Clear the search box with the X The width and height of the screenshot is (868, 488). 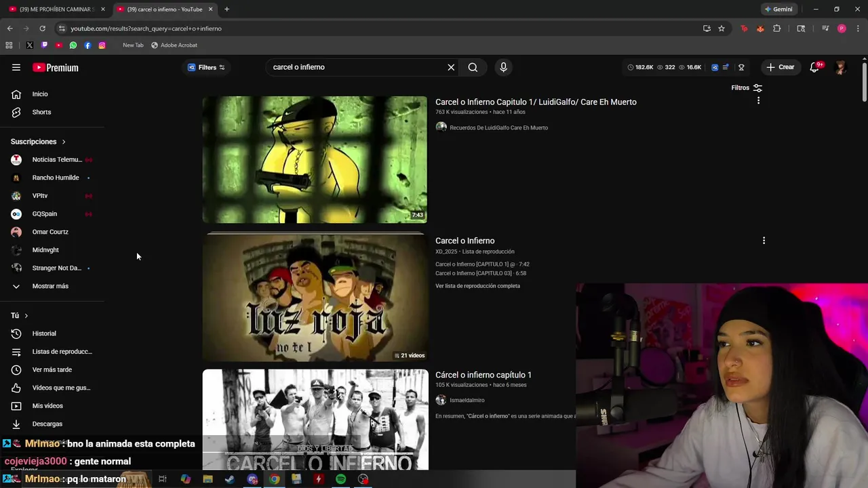point(451,67)
